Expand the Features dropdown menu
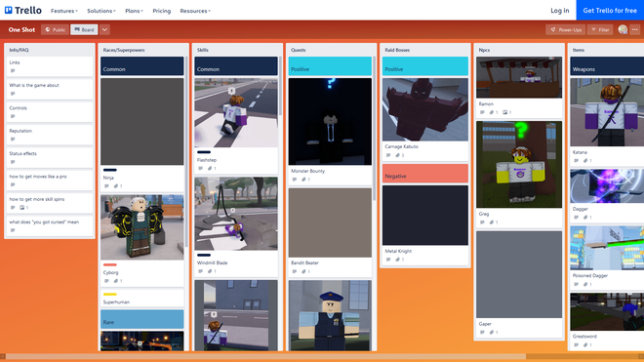 [64, 11]
